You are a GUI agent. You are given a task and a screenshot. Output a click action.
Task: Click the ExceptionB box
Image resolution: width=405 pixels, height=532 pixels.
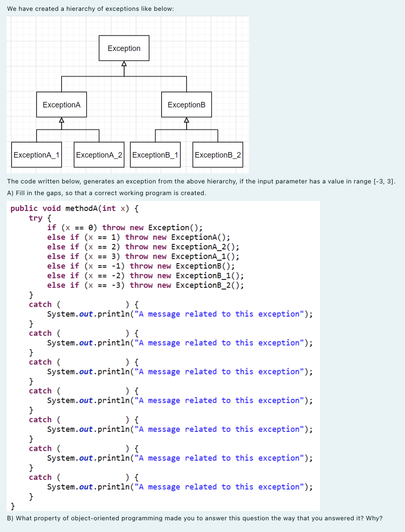[186, 105]
